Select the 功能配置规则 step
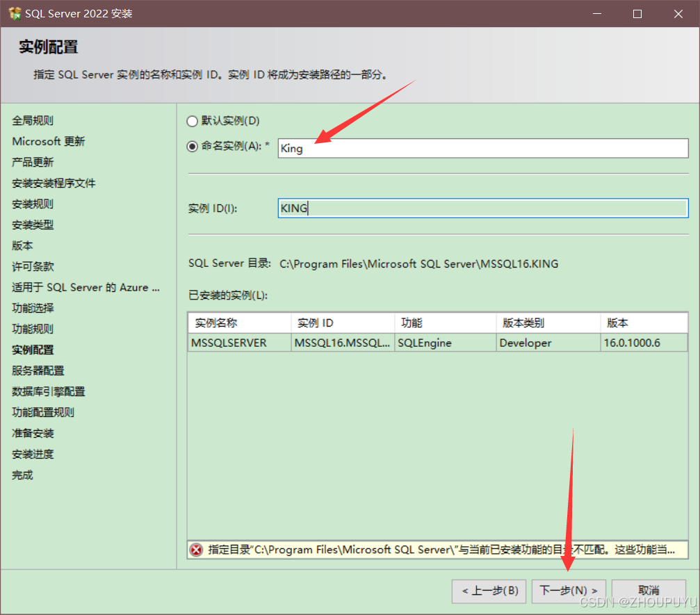 (x=43, y=412)
